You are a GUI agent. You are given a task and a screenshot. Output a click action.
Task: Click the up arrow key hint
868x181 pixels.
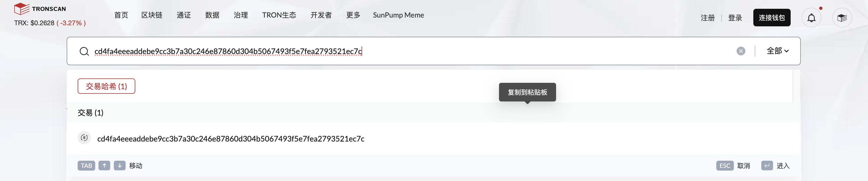pyautogui.click(x=105, y=165)
